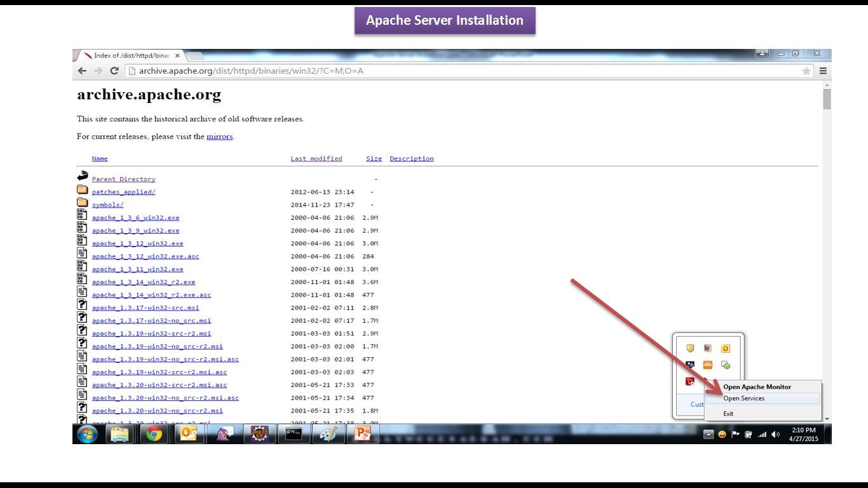
Task: Click the unknown-file icon for apache_1.3.17-win32-src.msi
Action: (x=82, y=304)
